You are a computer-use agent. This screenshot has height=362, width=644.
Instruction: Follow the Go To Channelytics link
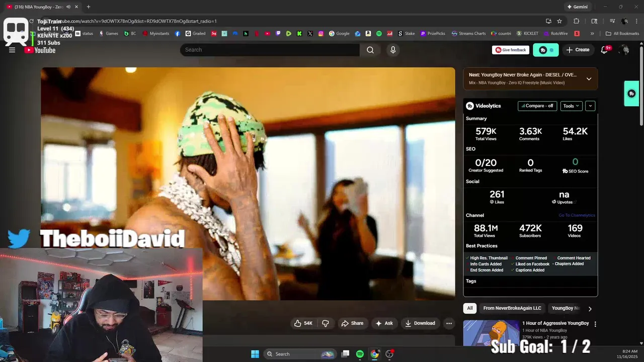(x=577, y=215)
